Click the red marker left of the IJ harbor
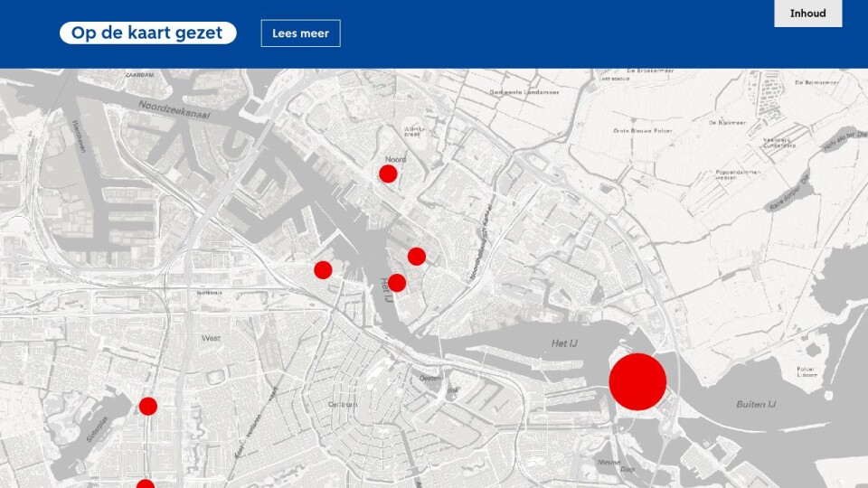Viewport: 868px width, 488px height. click(x=323, y=269)
